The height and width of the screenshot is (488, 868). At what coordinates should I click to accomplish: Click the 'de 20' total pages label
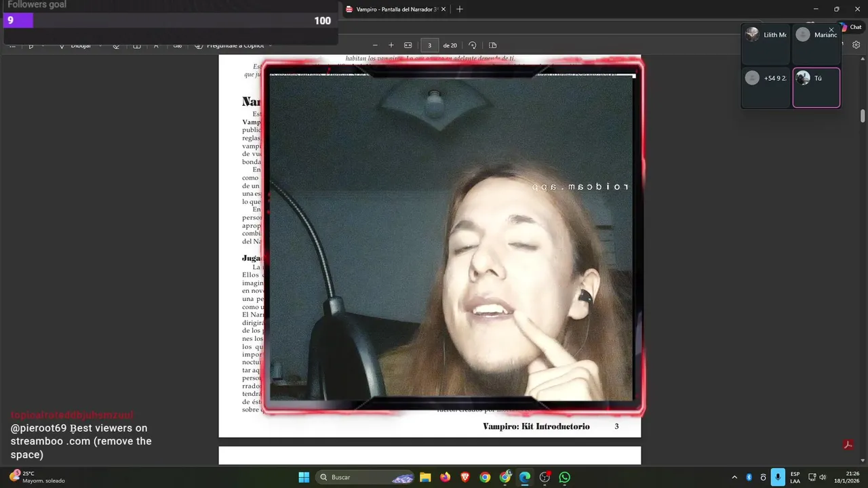click(450, 45)
